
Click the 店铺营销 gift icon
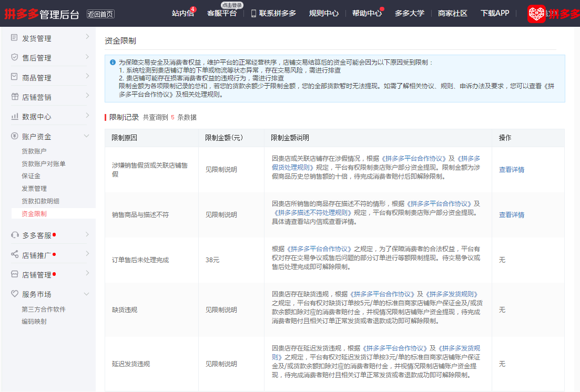point(14,97)
